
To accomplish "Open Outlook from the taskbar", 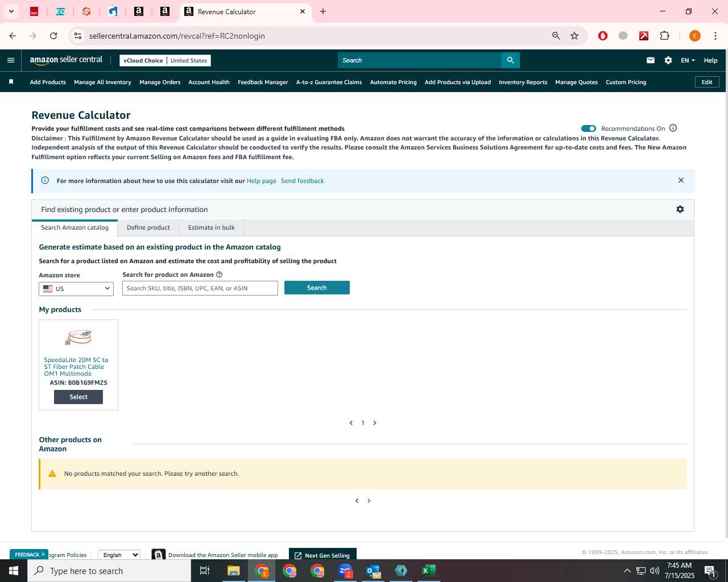I will click(373, 571).
